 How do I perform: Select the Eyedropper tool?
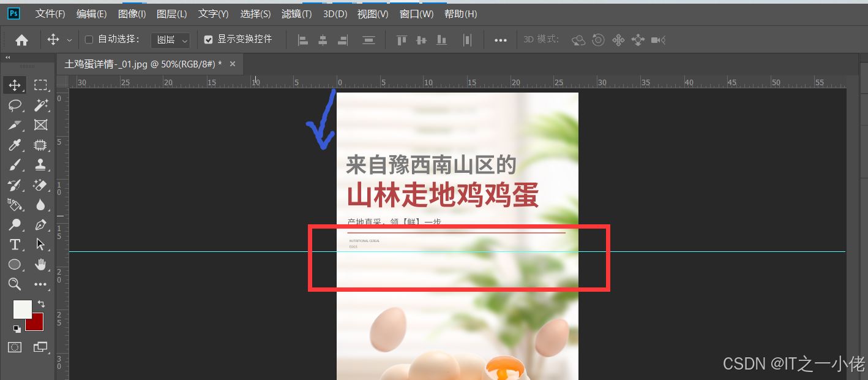pos(15,145)
